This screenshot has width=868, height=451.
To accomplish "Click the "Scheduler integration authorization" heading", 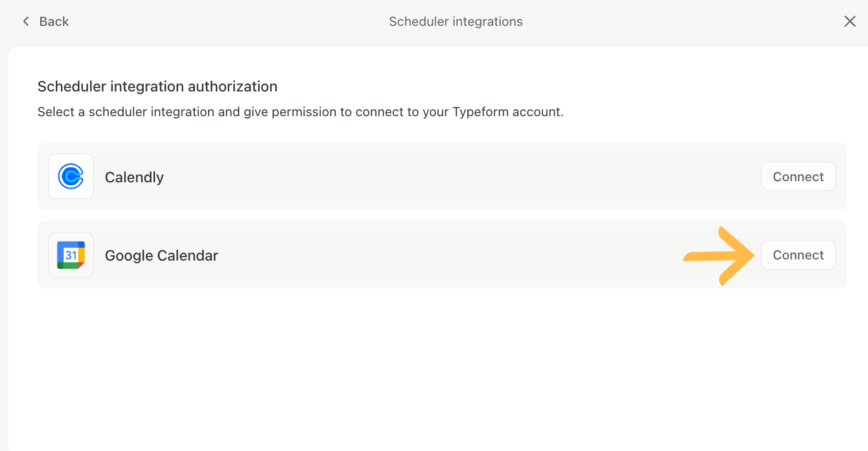I will tap(158, 86).
